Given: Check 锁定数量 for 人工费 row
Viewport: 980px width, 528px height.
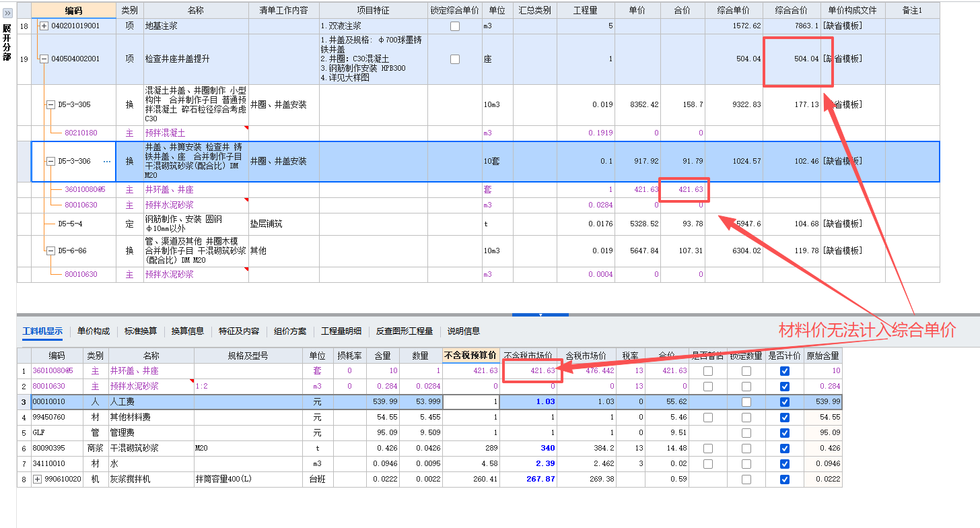Looking at the screenshot, I should [746, 402].
